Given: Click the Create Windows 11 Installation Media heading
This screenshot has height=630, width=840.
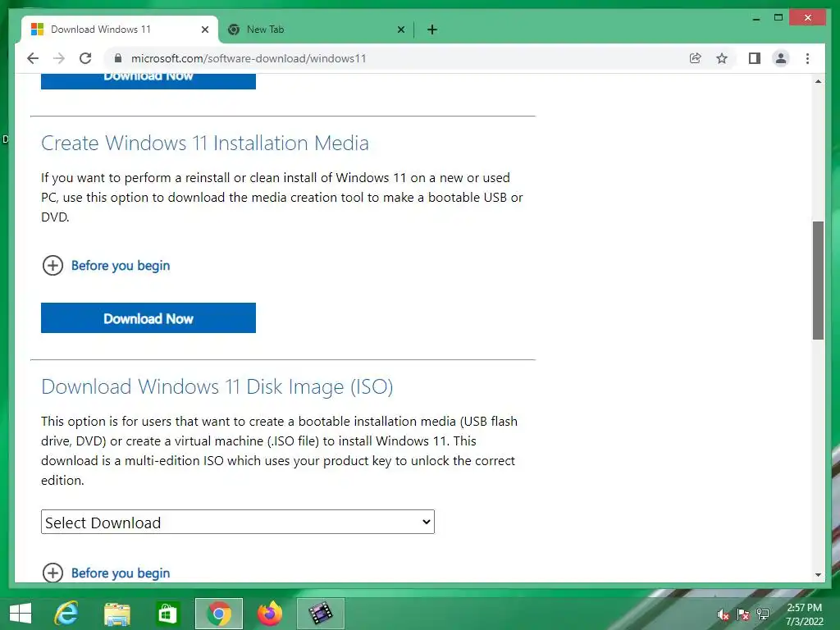Looking at the screenshot, I should point(204,143).
